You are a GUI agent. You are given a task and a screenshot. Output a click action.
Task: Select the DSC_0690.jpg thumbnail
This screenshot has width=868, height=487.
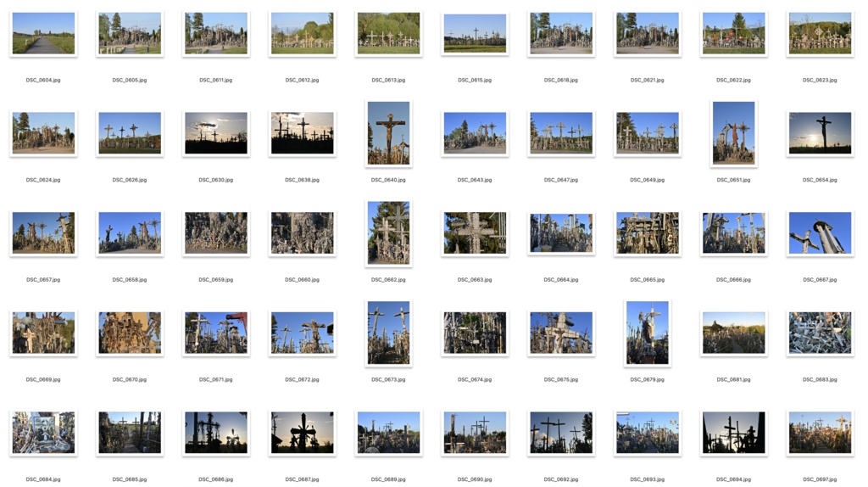pyautogui.click(x=475, y=432)
